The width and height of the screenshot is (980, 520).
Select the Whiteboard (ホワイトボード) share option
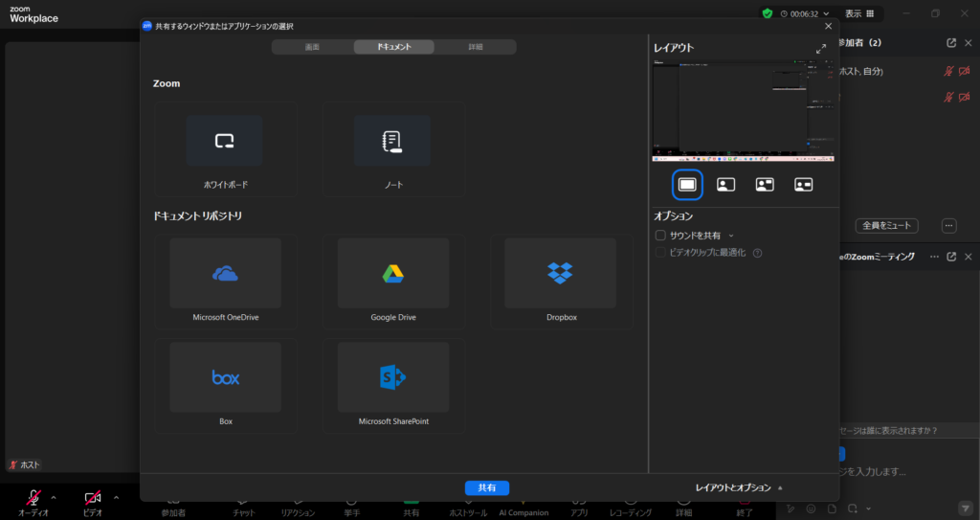[x=225, y=148]
